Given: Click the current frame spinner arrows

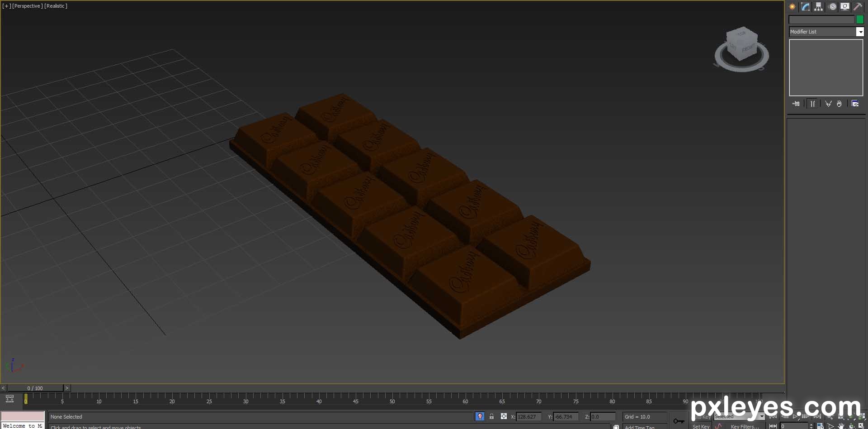Looking at the screenshot, I should 811,426.
